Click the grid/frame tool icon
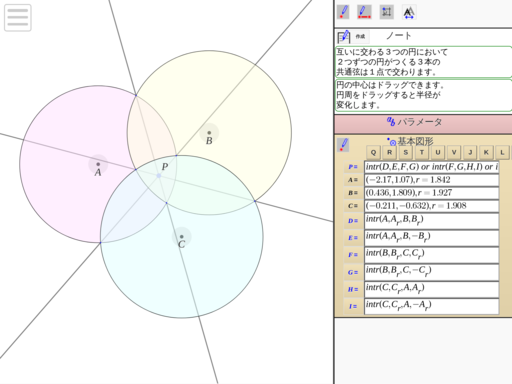 (387, 12)
